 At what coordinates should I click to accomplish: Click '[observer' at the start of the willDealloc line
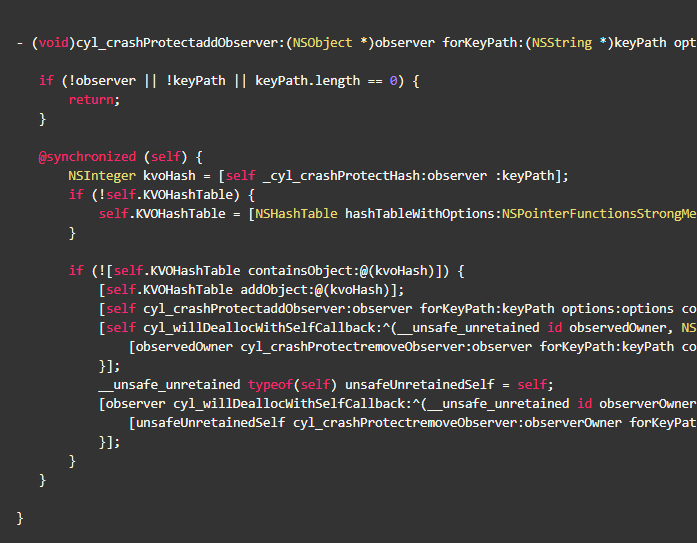132,404
